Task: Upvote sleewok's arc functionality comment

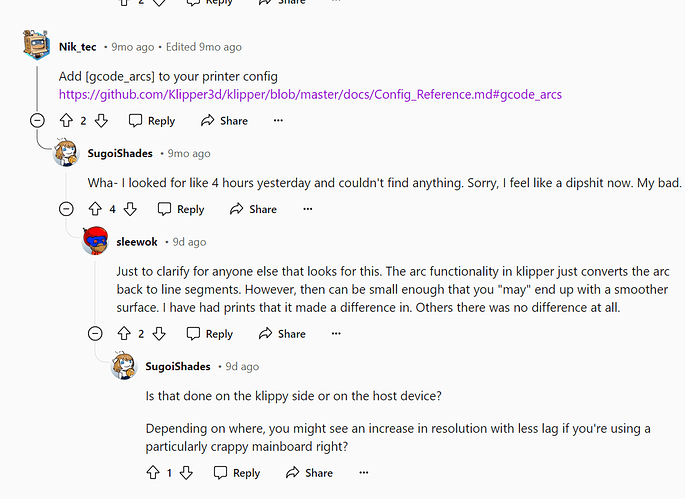Action: pyautogui.click(x=124, y=334)
